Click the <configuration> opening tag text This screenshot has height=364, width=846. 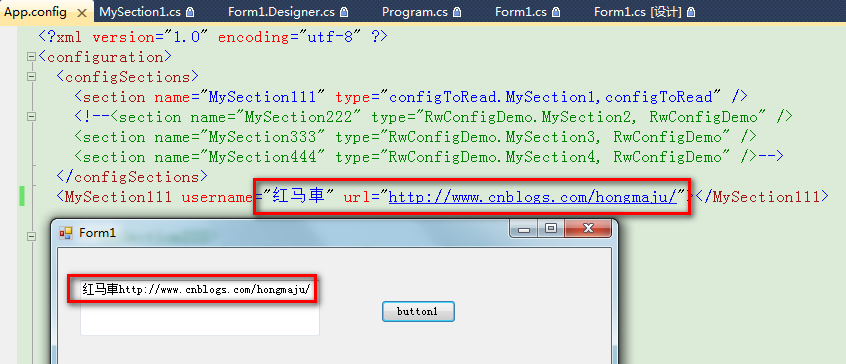coord(105,57)
